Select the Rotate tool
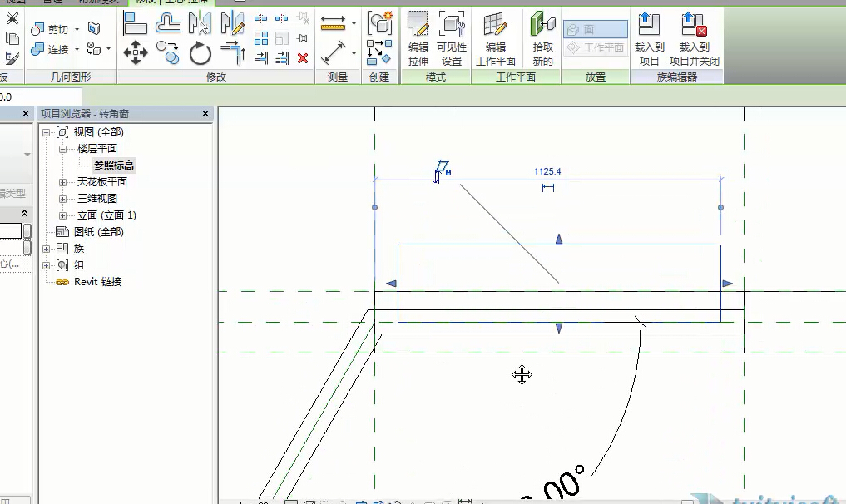 pos(200,54)
